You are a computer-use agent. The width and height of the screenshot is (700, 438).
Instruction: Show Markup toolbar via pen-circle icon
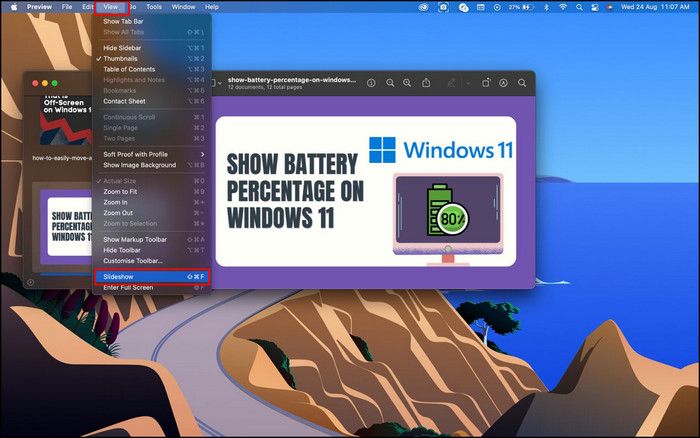tap(504, 83)
